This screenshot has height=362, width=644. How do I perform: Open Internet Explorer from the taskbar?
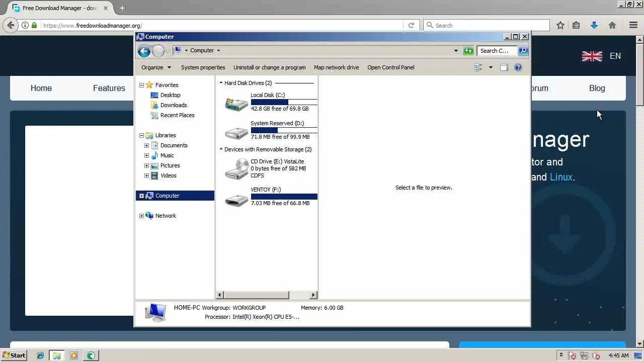(x=40, y=355)
